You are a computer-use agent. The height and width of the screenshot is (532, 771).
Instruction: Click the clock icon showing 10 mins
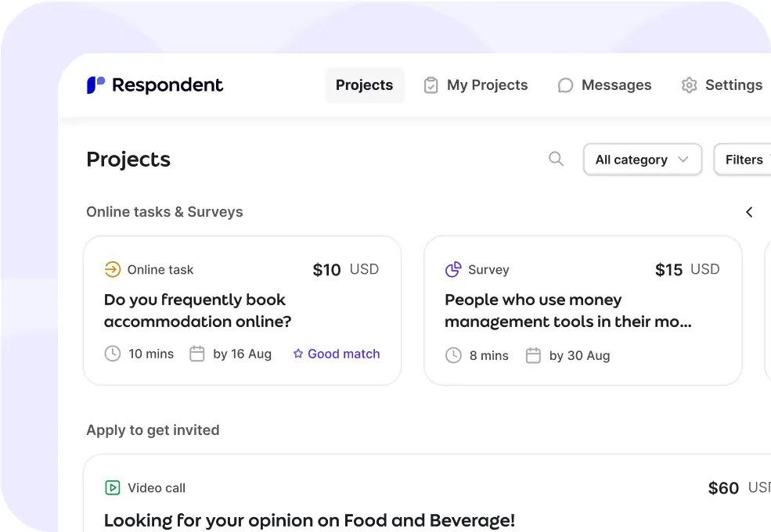click(112, 354)
